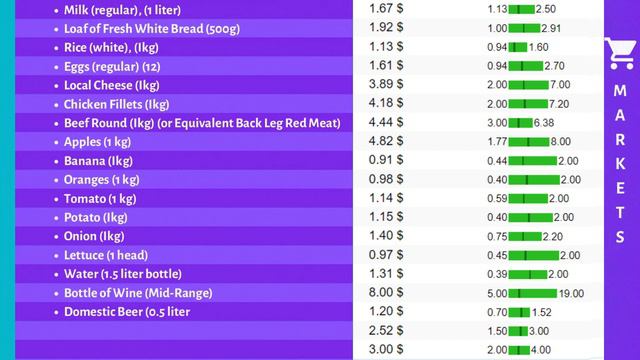Click the 0.97 $ lettuce price
This screenshot has height=360, width=640.
[386, 254]
